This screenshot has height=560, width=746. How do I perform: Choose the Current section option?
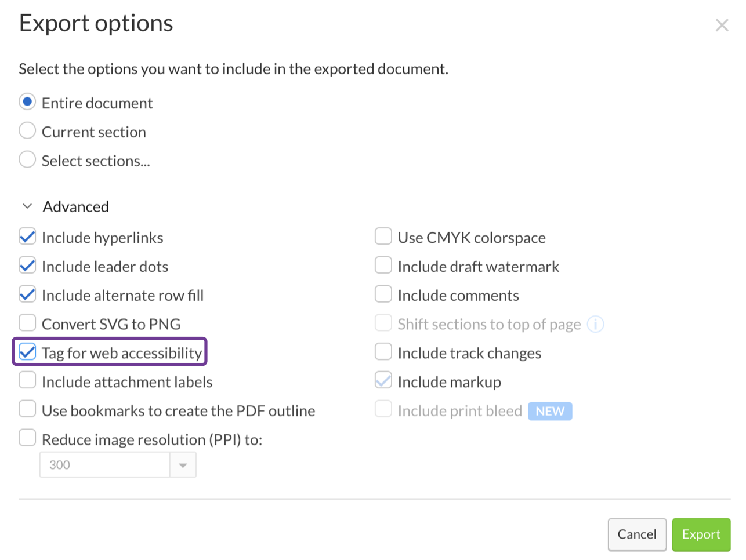27,130
